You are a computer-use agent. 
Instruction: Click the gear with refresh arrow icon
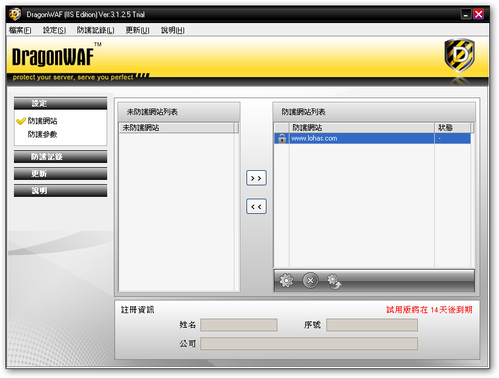[x=334, y=281]
